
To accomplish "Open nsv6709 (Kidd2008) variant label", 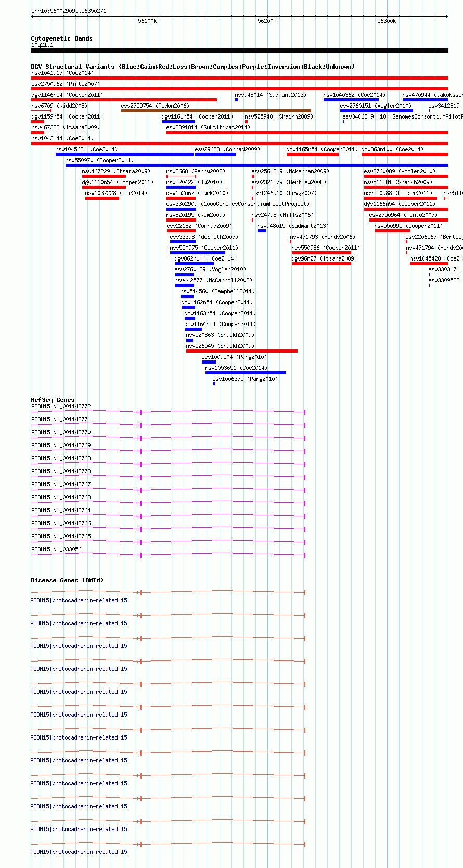I will tap(59, 106).
